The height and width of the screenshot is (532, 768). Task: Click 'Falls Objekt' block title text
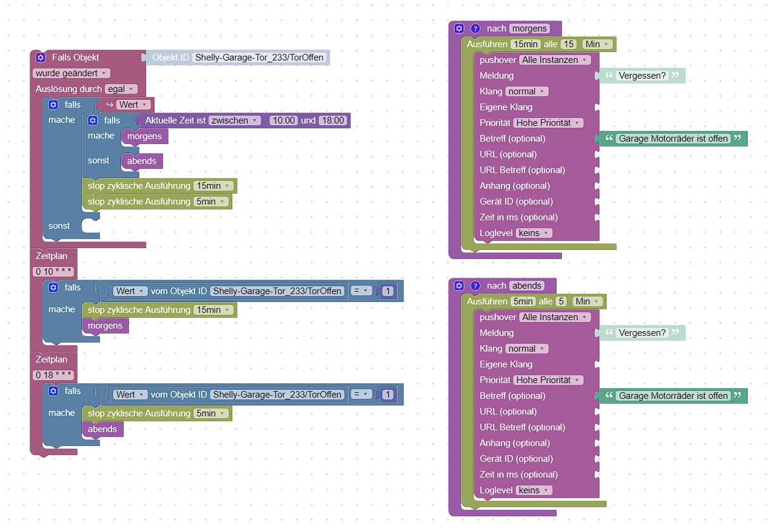pyautogui.click(x=76, y=57)
